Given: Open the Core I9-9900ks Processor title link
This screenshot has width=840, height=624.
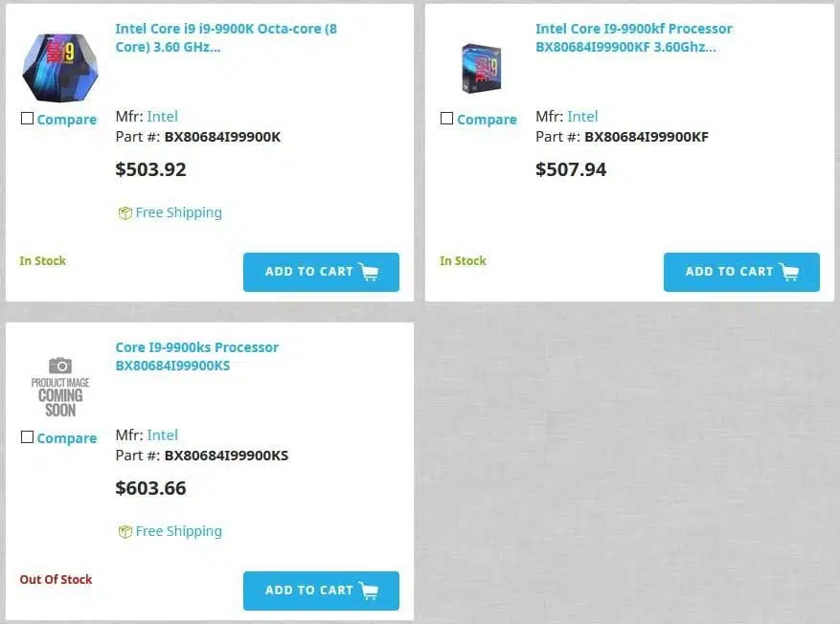Looking at the screenshot, I should click(x=197, y=356).
